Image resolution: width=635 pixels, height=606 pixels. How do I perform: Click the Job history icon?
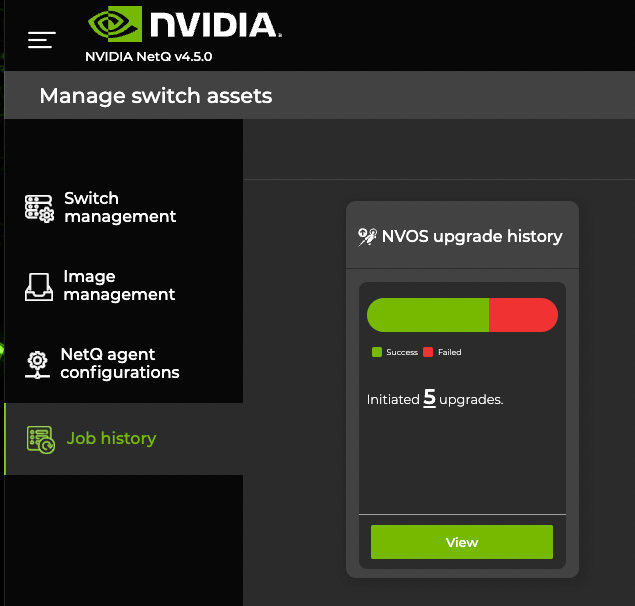pyautogui.click(x=40, y=439)
